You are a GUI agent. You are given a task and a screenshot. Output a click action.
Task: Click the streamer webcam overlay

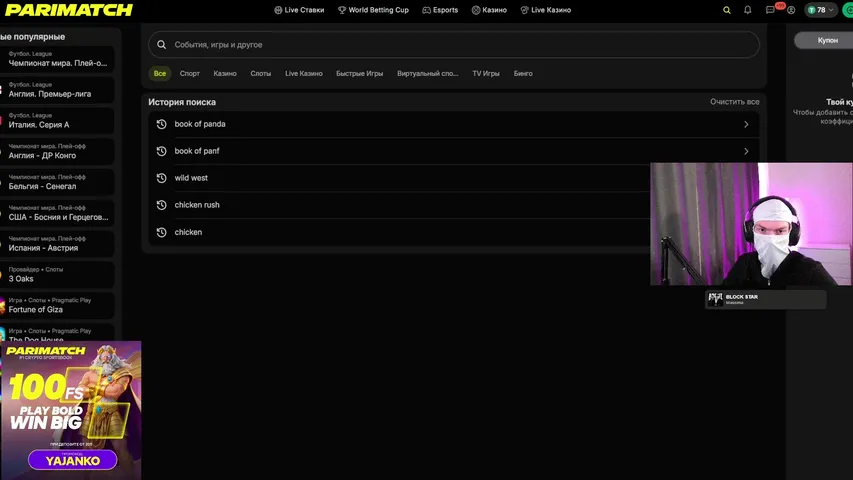pyautogui.click(x=751, y=224)
